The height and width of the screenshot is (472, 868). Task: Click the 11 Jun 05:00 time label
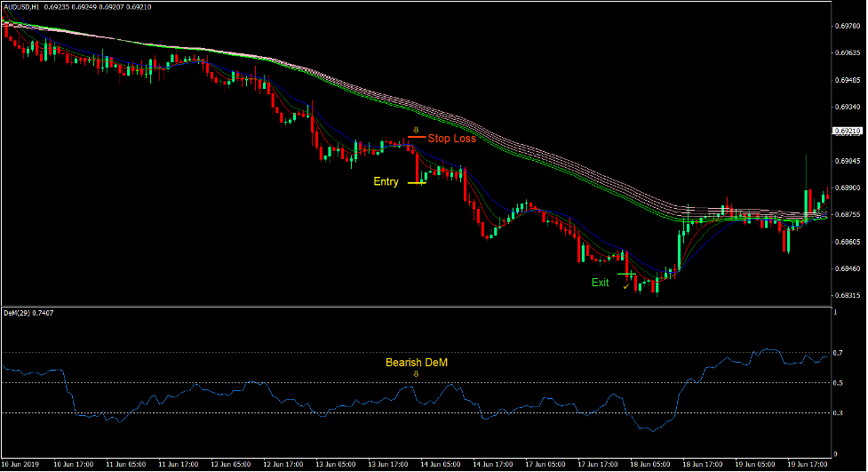(x=125, y=464)
